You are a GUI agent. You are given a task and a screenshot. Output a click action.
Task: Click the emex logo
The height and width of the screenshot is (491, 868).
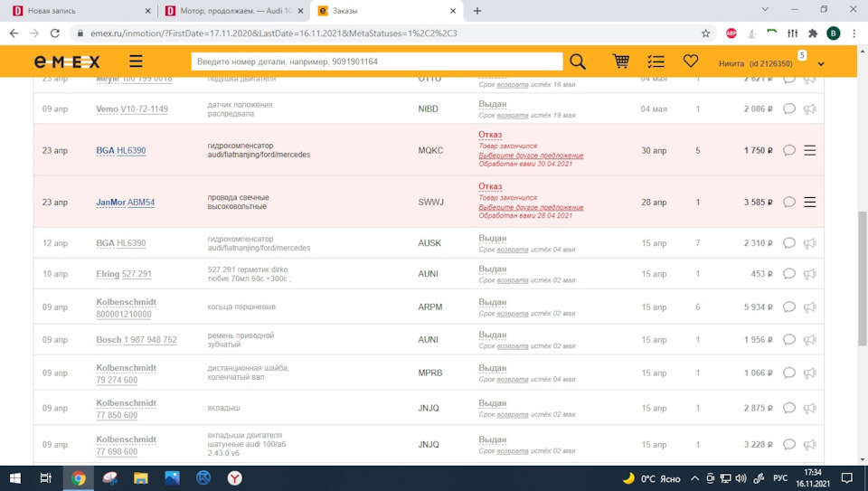pos(67,61)
